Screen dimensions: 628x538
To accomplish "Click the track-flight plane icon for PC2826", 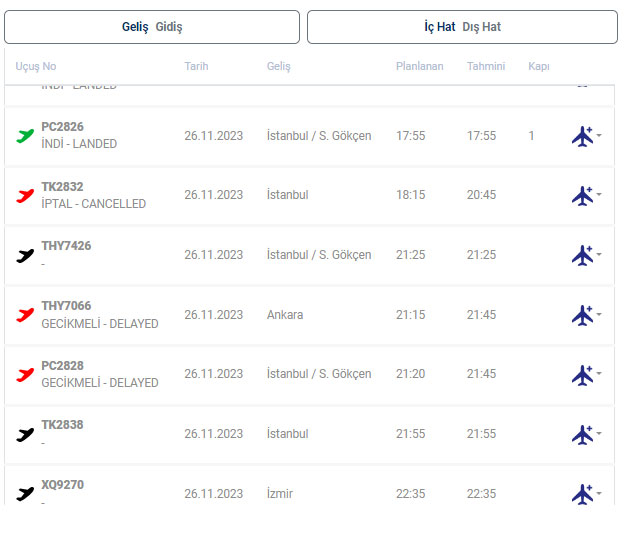I will [x=582, y=136].
